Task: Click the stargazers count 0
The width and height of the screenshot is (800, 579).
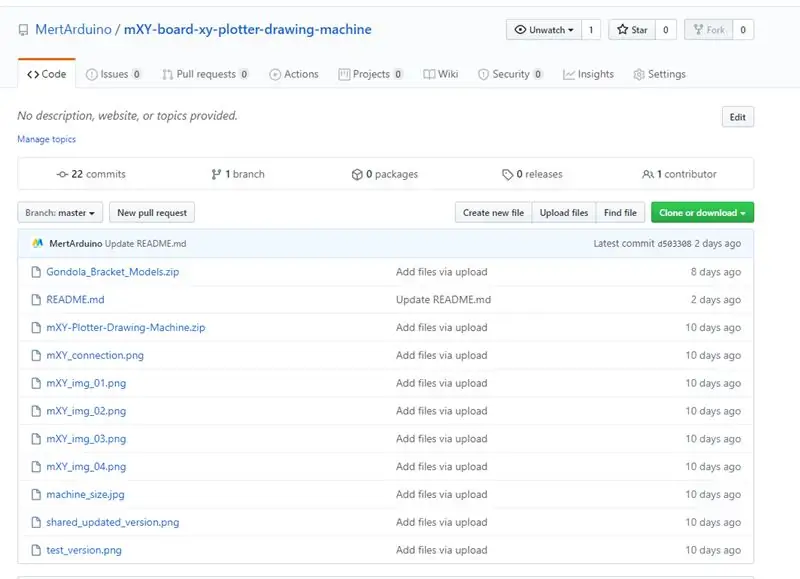Action: pos(666,30)
